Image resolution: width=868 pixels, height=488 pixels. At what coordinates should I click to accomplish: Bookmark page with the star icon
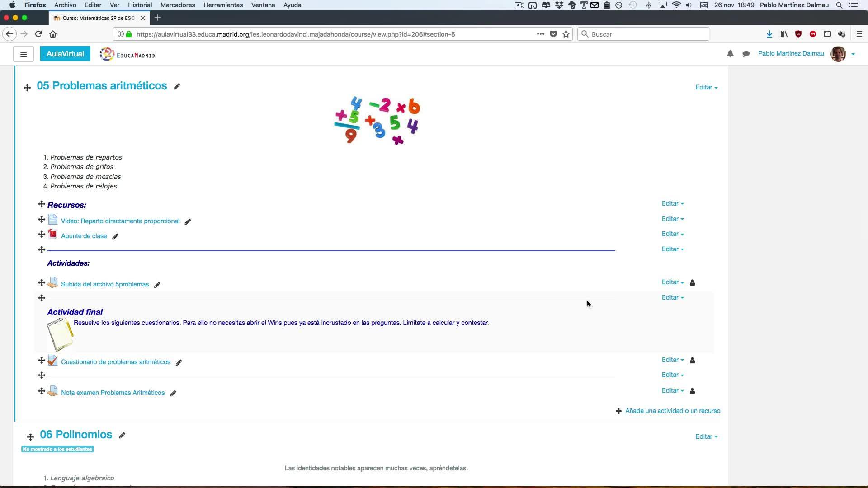pos(566,34)
